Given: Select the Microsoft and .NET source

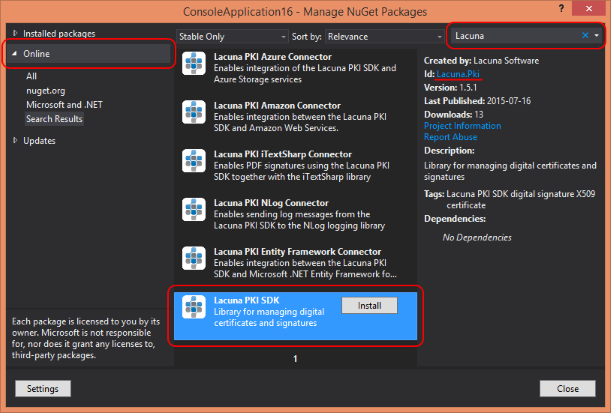Looking at the screenshot, I should 64,105.
